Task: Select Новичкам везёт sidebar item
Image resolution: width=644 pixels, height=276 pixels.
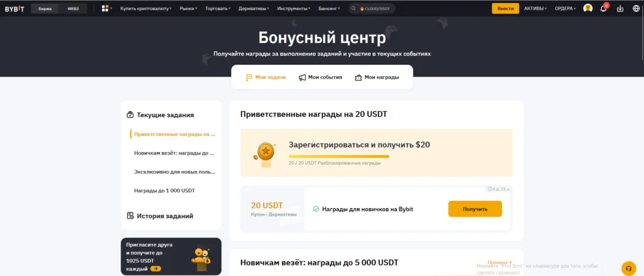Action: click(x=175, y=153)
